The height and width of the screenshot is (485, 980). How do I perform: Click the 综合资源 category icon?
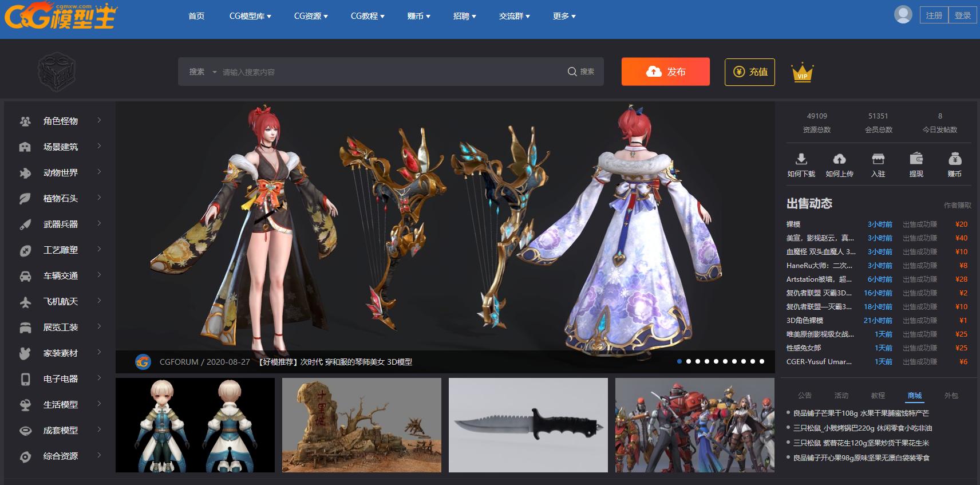click(25, 456)
